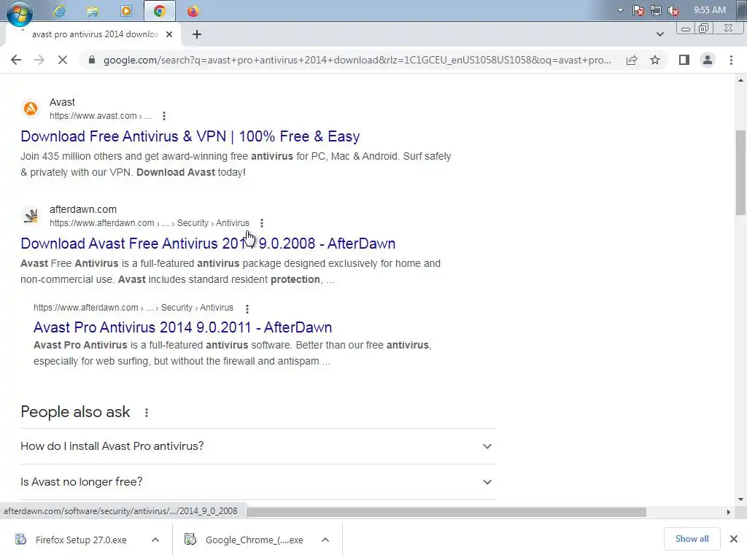Image resolution: width=747 pixels, height=560 pixels.
Task: Open muted volume tray icon
Action: pos(673,10)
